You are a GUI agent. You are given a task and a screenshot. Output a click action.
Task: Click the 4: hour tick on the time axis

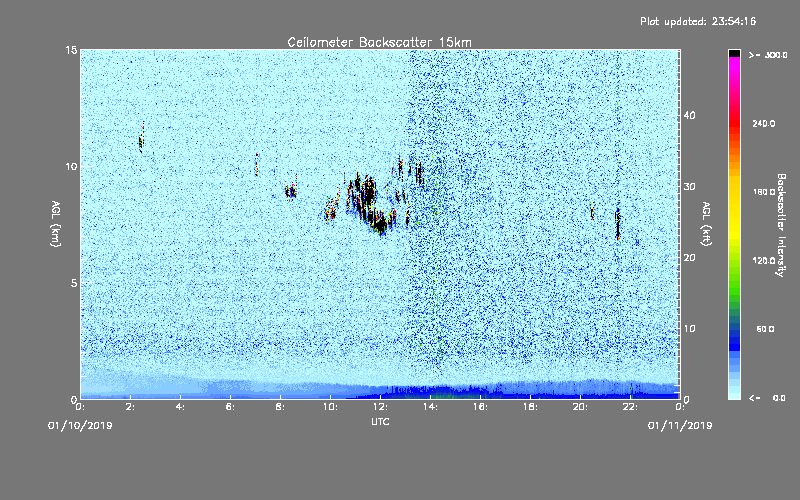click(181, 407)
